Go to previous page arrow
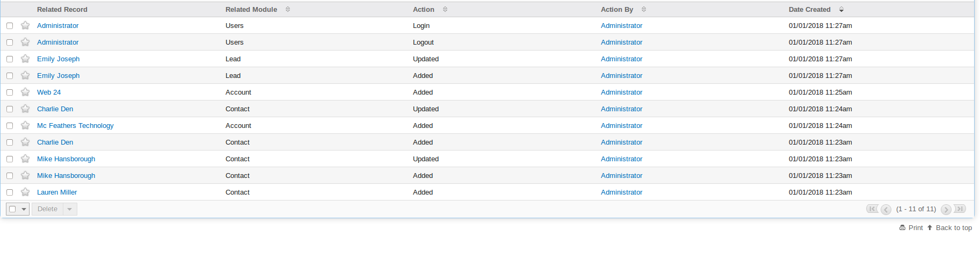Image resolution: width=980 pixels, height=279 pixels. pos(886,209)
